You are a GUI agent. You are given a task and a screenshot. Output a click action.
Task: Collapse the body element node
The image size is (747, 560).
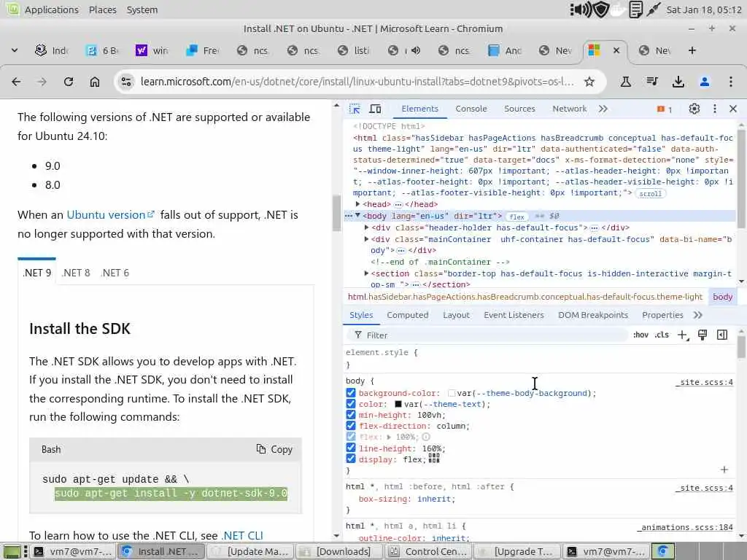click(x=357, y=216)
